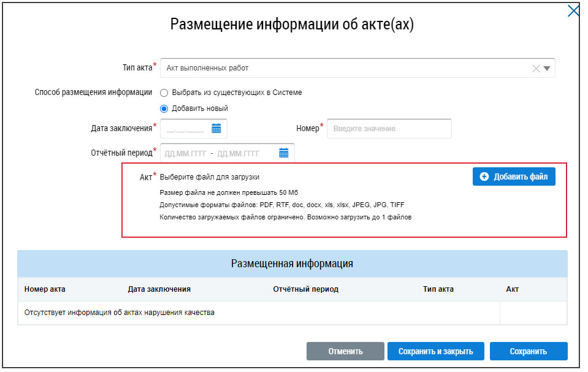
Task: Click 'Добавить файл' button
Action: click(x=514, y=177)
